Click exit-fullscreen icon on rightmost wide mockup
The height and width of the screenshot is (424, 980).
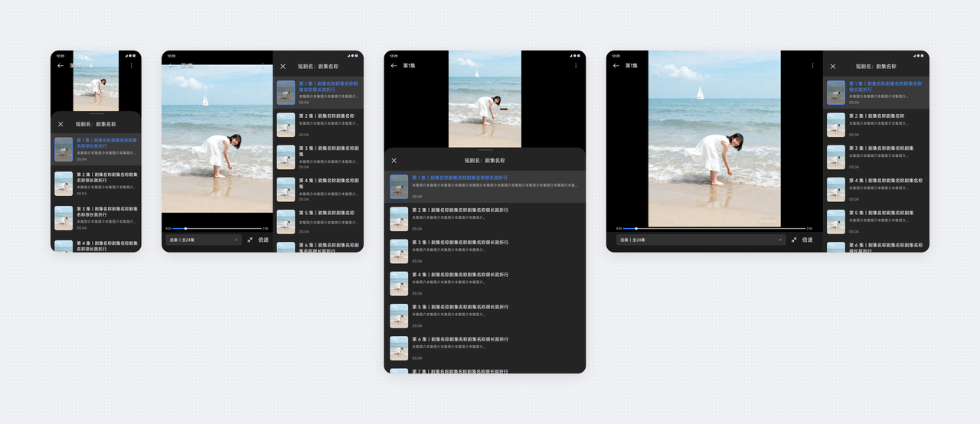coord(794,240)
